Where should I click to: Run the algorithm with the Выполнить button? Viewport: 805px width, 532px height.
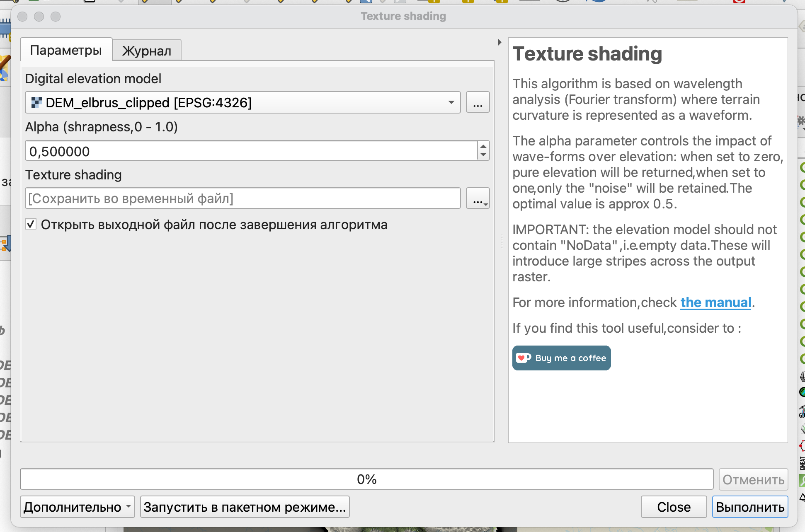tap(749, 507)
